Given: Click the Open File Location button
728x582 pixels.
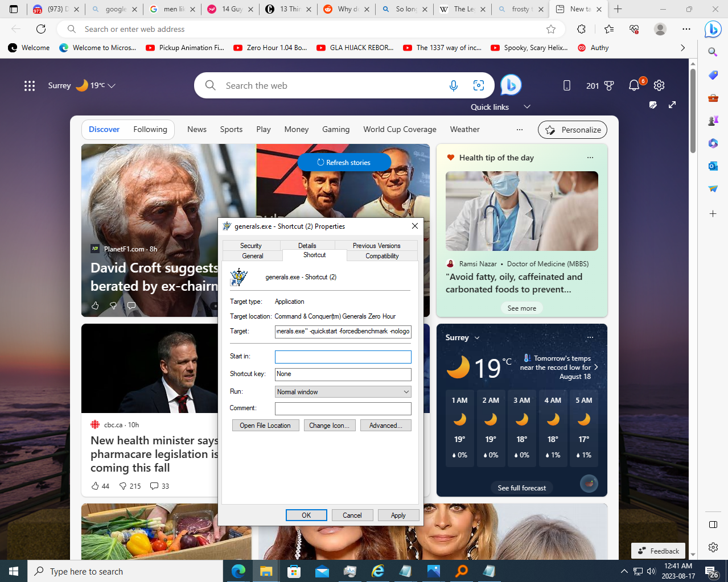Looking at the screenshot, I should click(x=265, y=426).
